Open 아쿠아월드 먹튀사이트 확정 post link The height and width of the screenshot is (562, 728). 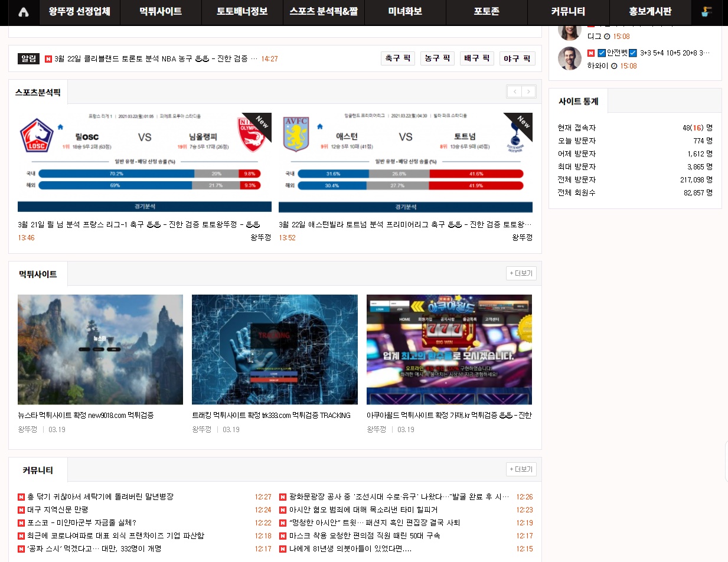click(x=449, y=415)
